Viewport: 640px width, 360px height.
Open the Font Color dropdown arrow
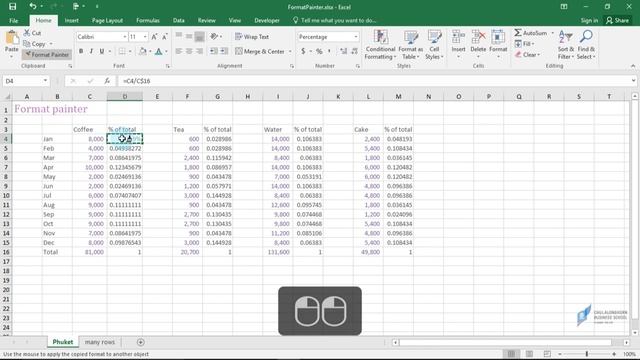[x=167, y=51]
